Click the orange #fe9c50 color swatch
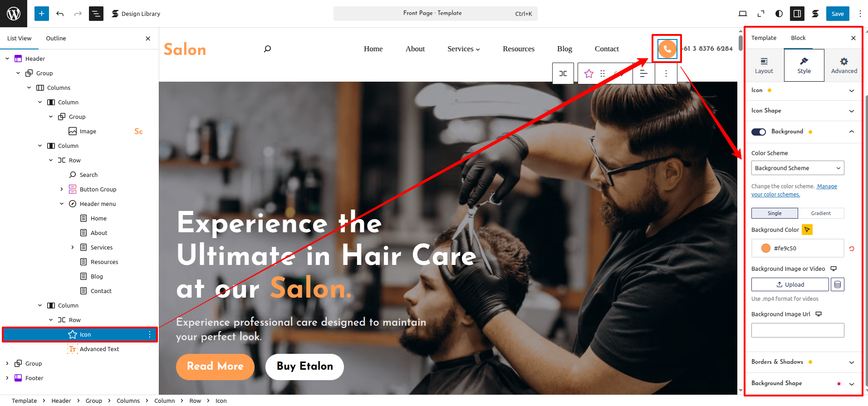868x406 pixels. point(766,248)
